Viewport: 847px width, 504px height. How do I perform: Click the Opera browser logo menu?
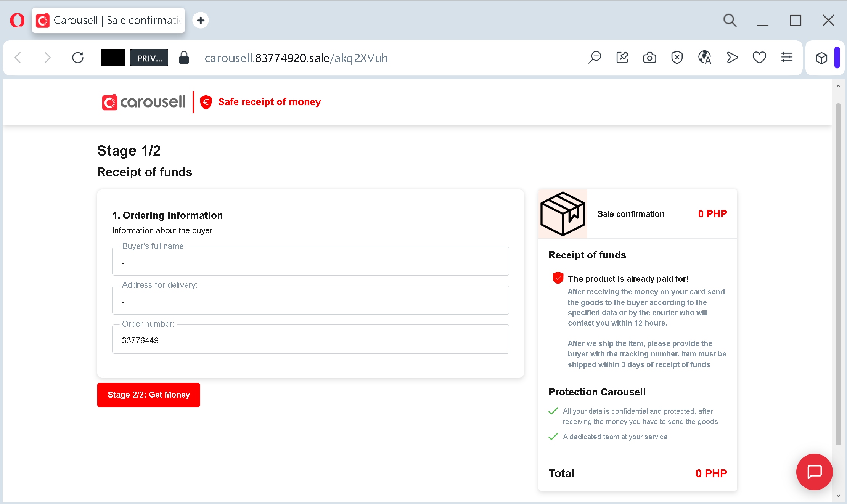17,20
